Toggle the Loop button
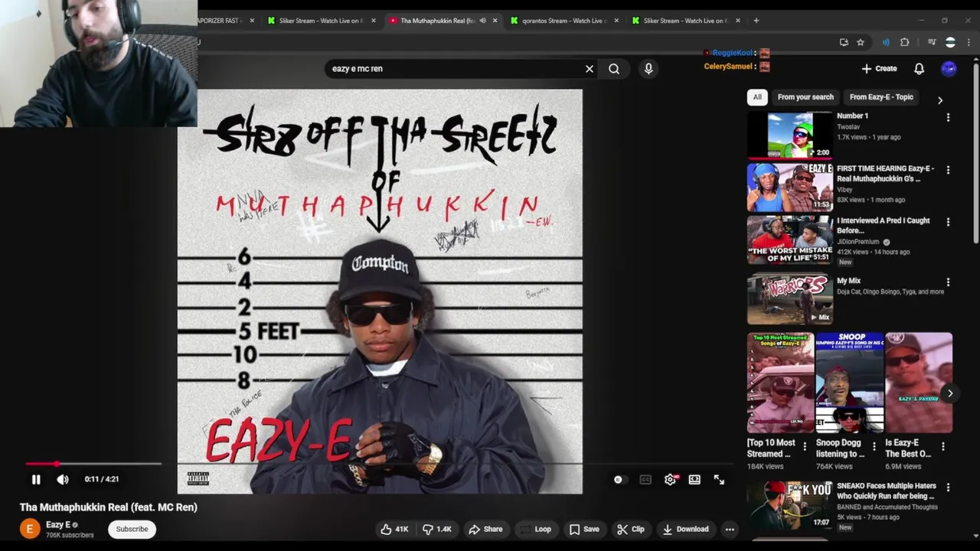The width and height of the screenshot is (980, 551). pyautogui.click(x=535, y=529)
